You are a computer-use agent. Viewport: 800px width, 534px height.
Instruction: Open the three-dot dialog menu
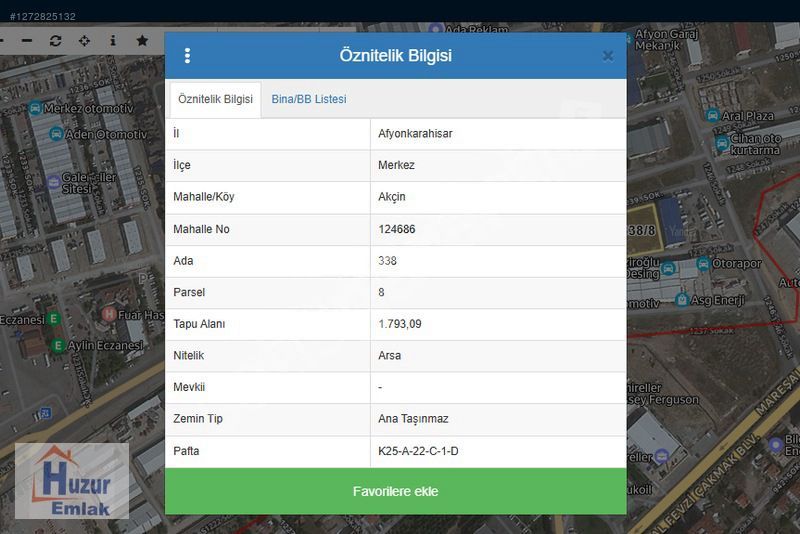pyautogui.click(x=187, y=56)
